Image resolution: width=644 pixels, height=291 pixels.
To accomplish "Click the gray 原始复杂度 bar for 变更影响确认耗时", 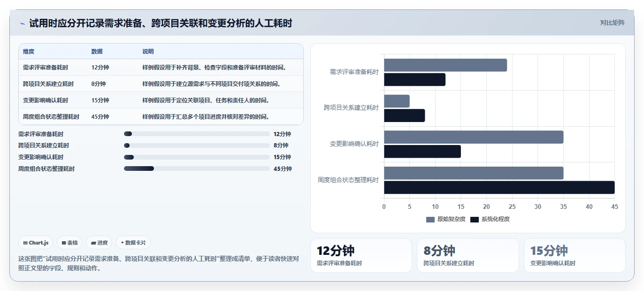I will tap(474, 137).
